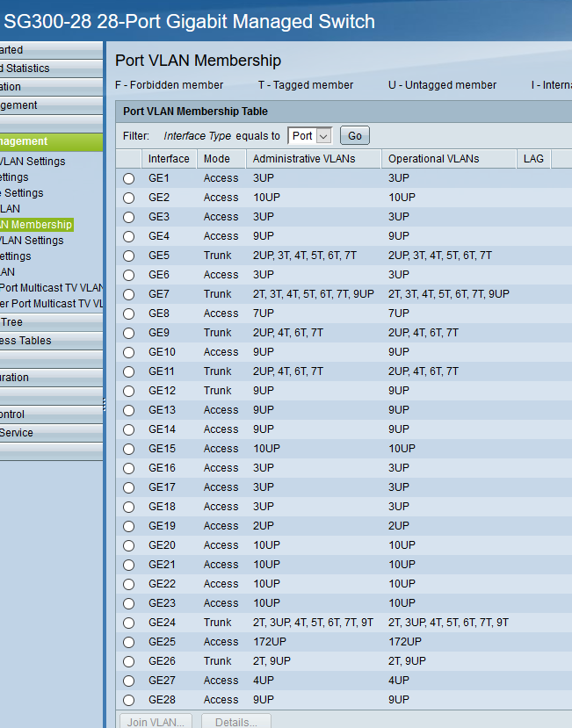Select the GE1 radio button
Viewport: 572px width, 728px height.
[x=128, y=178]
